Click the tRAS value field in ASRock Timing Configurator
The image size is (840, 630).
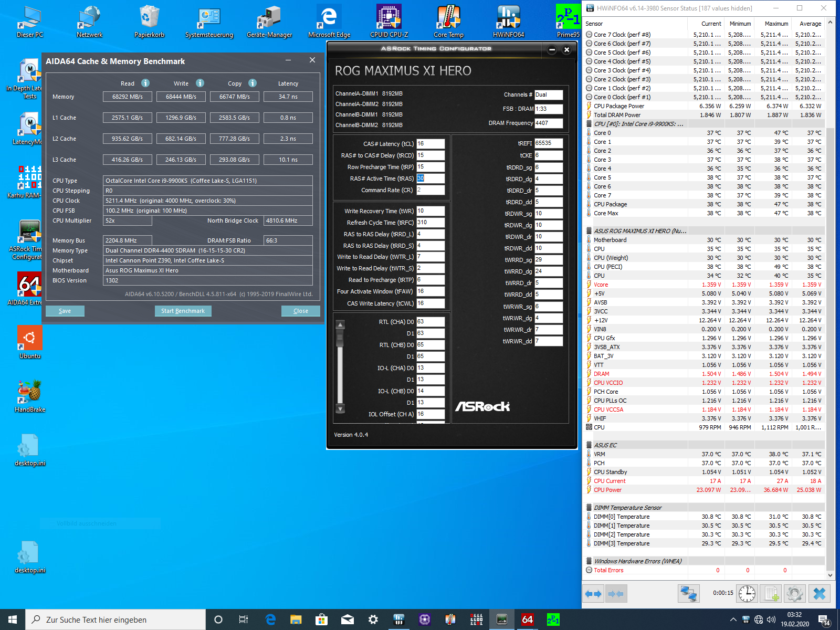(x=430, y=178)
